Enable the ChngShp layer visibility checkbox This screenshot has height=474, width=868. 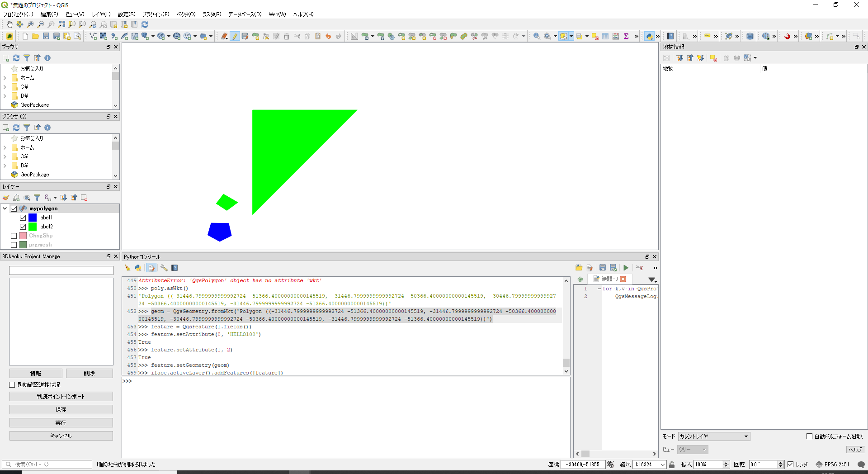click(14, 236)
